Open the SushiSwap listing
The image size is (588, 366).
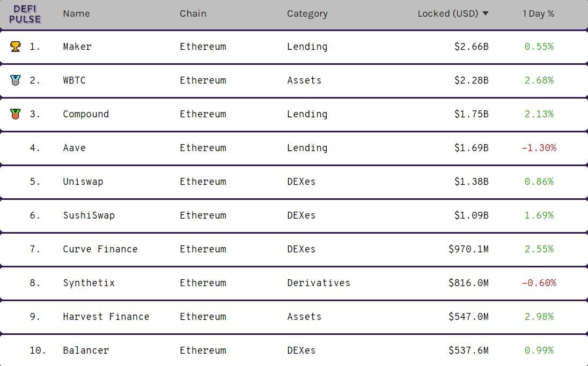pyautogui.click(x=89, y=215)
